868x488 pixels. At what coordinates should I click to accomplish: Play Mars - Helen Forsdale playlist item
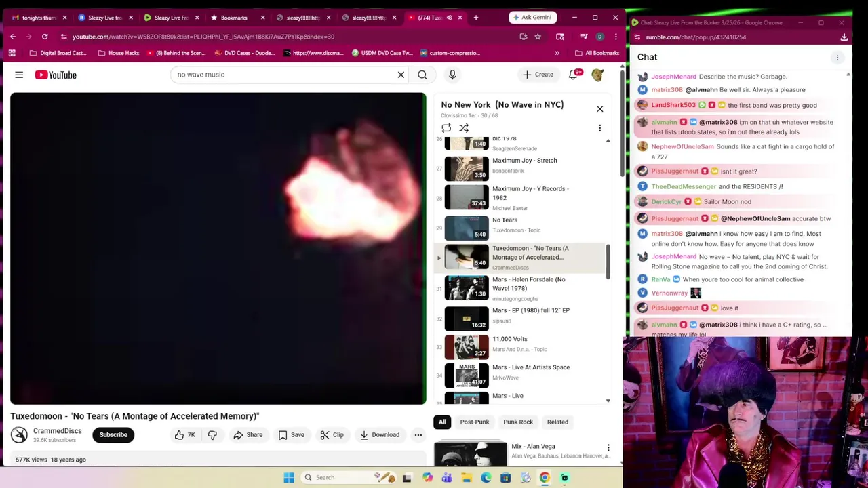pos(519,288)
